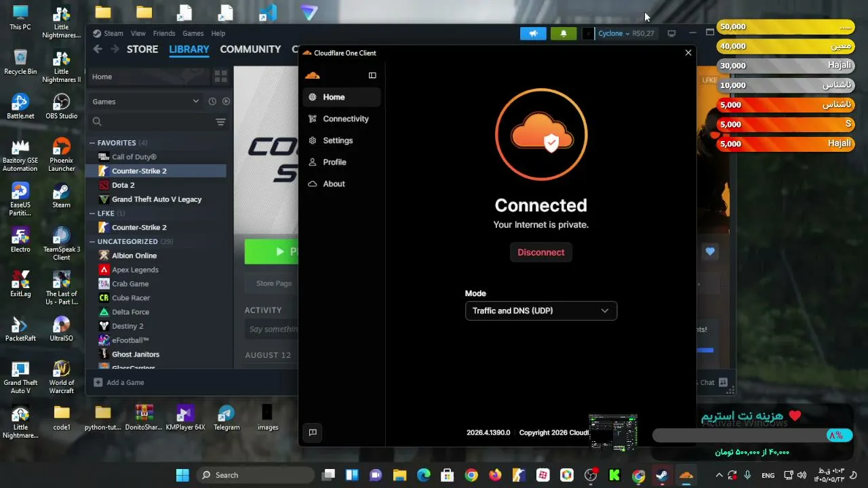Image resolution: width=868 pixels, height=488 pixels.
Task: Close the Cloudflare One Client window
Action: pos(688,52)
